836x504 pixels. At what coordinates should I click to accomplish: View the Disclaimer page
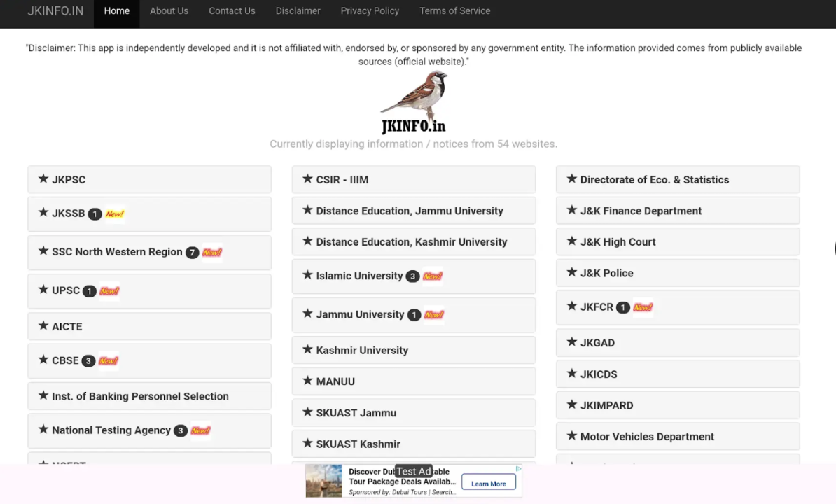pyautogui.click(x=298, y=11)
